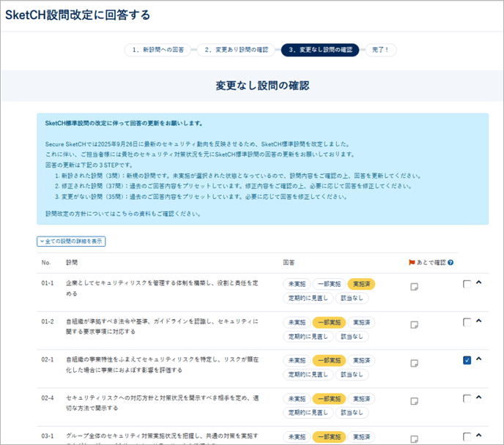Select 一部実施 for question 01-1
504x445 pixels.
329,284
